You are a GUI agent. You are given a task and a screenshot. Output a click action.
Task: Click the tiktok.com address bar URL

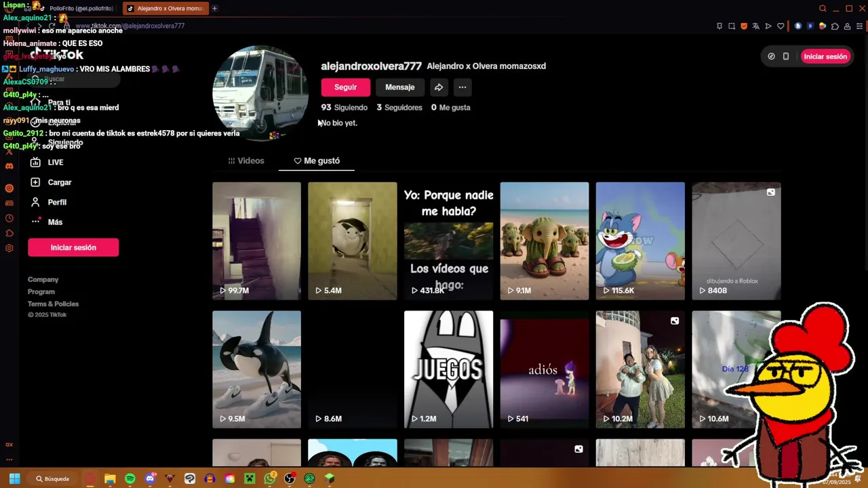point(130,26)
